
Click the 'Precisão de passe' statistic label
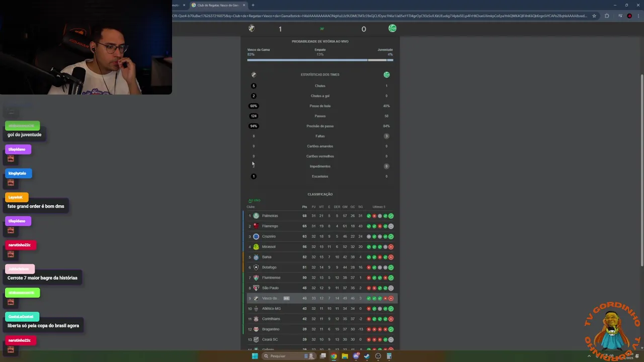[320, 126]
